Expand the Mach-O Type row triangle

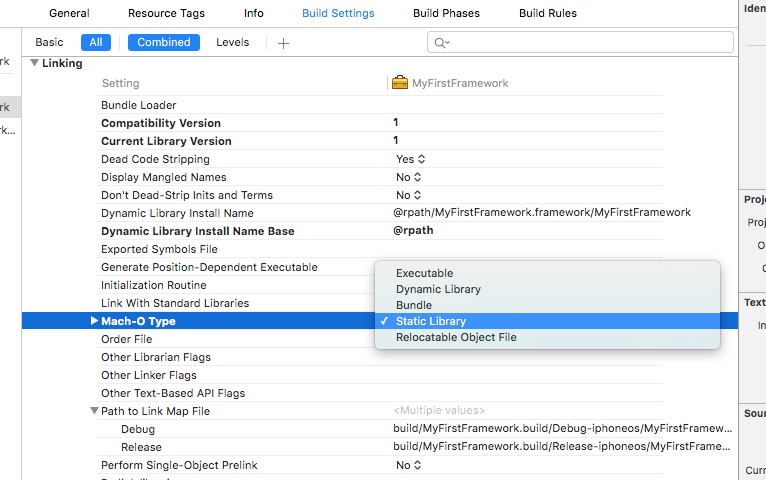click(x=94, y=321)
